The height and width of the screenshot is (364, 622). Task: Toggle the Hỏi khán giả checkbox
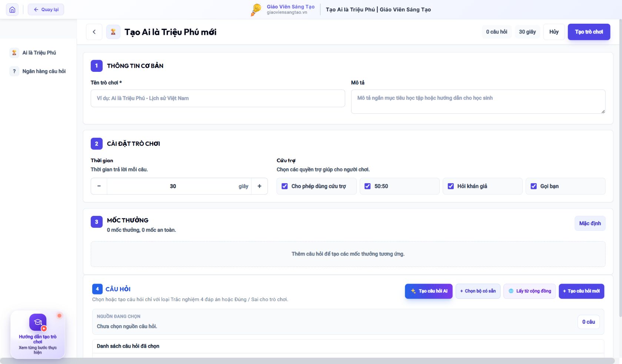pos(450,186)
